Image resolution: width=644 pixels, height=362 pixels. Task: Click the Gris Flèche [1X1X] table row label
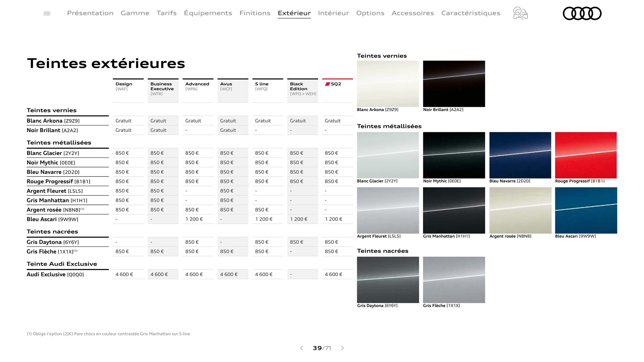coord(52,251)
